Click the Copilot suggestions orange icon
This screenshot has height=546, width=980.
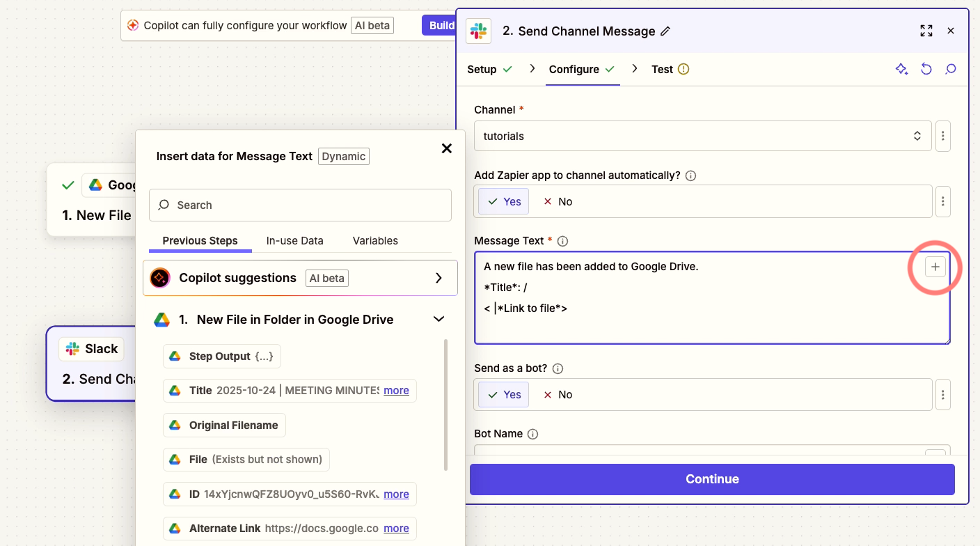pyautogui.click(x=160, y=278)
